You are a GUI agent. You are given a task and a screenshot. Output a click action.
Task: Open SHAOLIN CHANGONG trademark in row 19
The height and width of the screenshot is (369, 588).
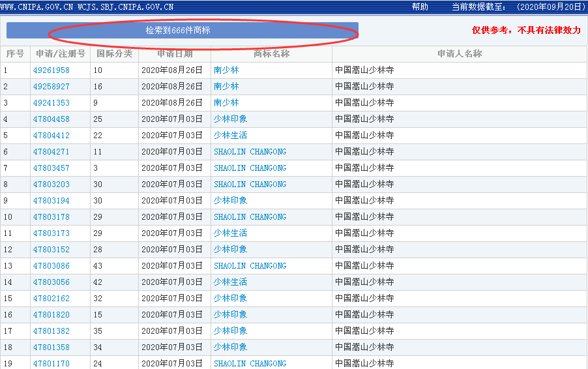[x=250, y=364]
